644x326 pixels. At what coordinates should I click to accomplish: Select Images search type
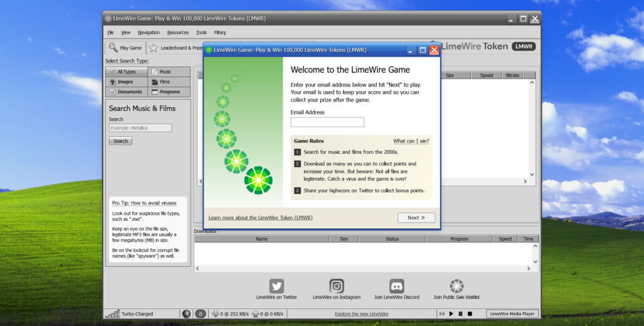pos(126,82)
